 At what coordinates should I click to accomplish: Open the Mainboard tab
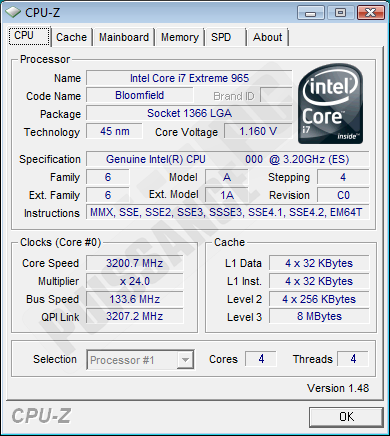[x=124, y=37]
